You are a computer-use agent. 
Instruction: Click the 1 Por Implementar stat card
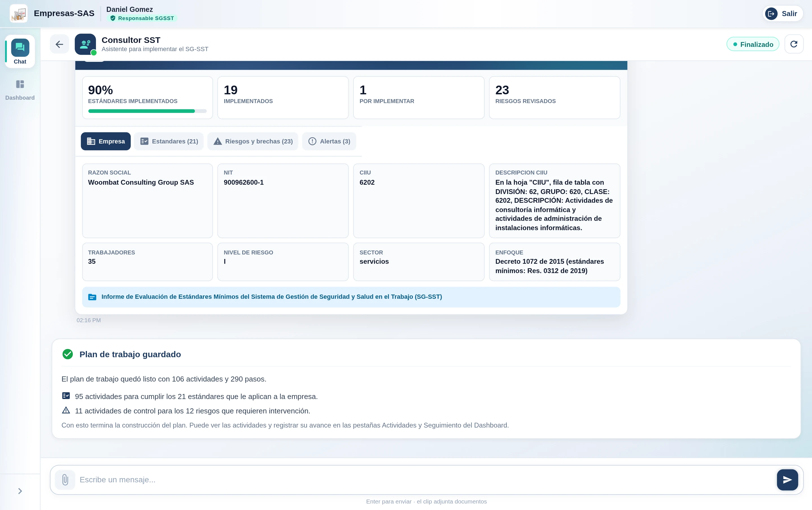coord(419,97)
